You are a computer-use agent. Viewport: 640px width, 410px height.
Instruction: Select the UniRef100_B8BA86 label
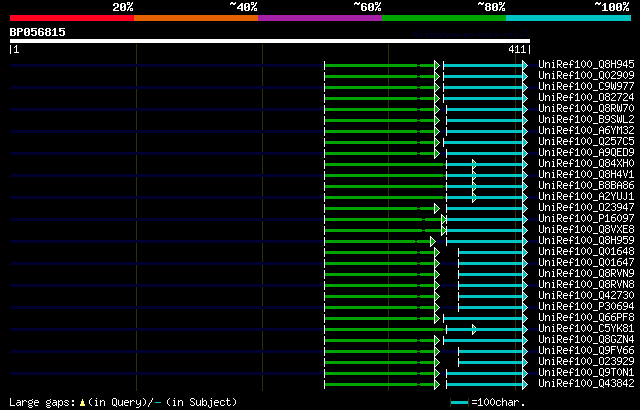pos(586,186)
